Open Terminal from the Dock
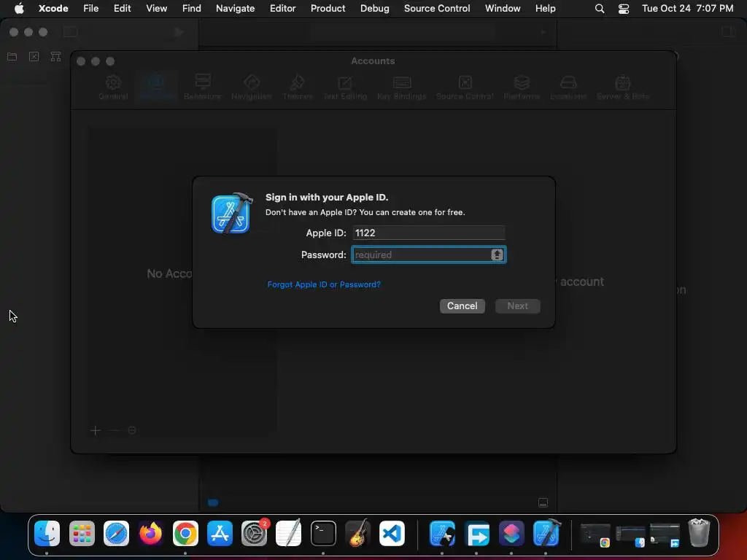 (x=323, y=533)
